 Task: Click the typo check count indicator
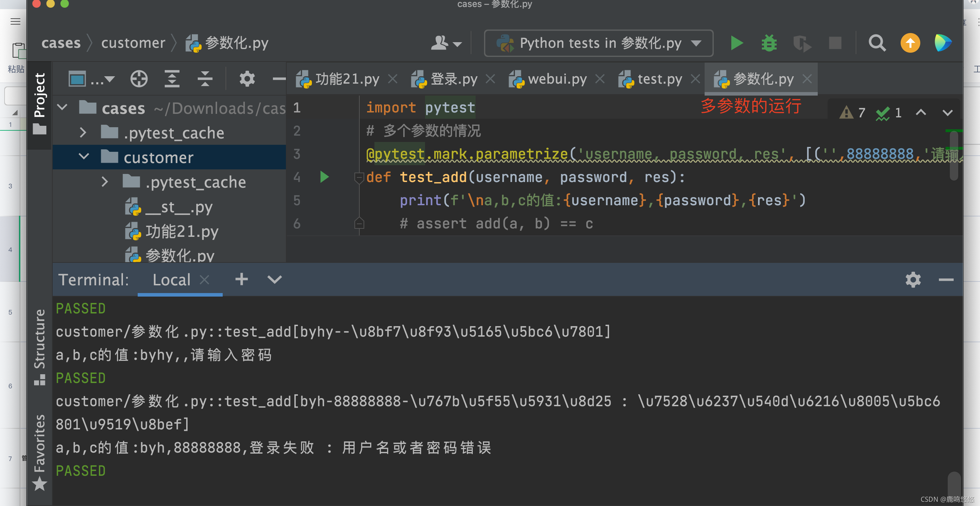coord(889,112)
